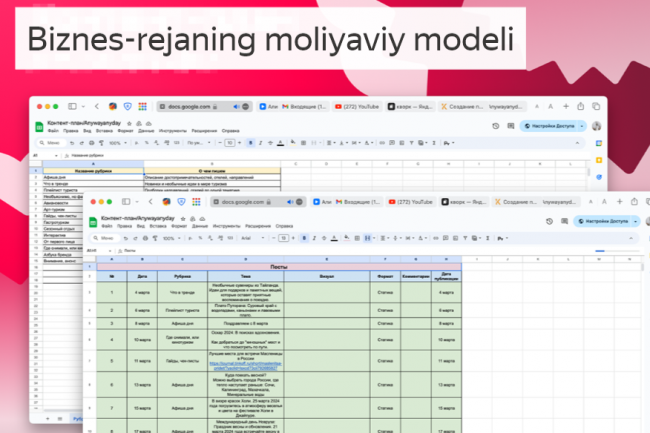
Task: Open the Расширения menu in the back window
Action: [x=204, y=131]
